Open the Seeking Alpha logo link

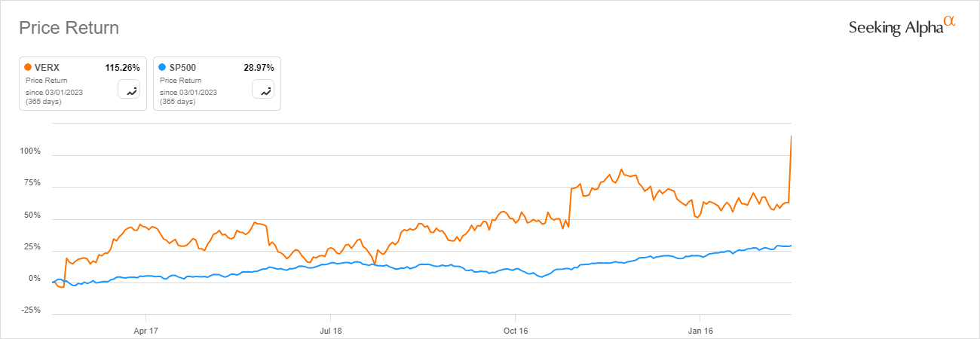pos(902,26)
